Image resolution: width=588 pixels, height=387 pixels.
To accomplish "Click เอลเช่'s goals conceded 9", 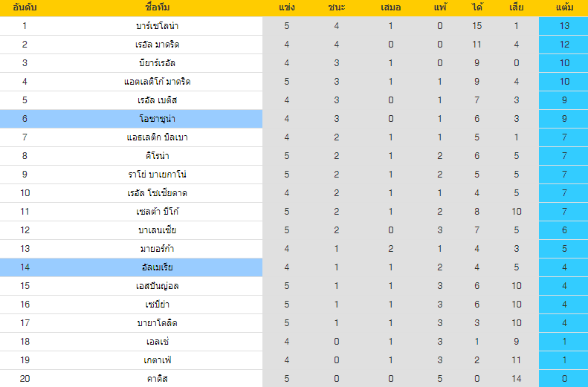I will point(517,342).
